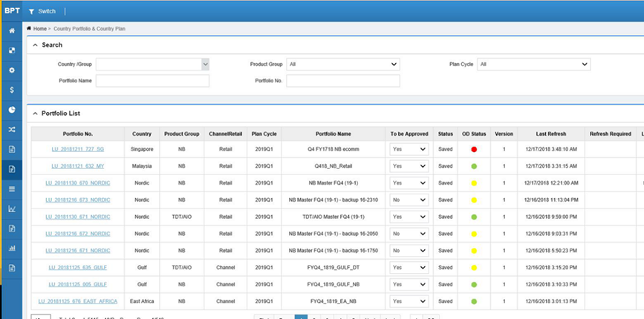Viewport: 644px width, 319px height.
Task: Open portfolio LU_20181121_632_MY link
Action: tap(78, 166)
